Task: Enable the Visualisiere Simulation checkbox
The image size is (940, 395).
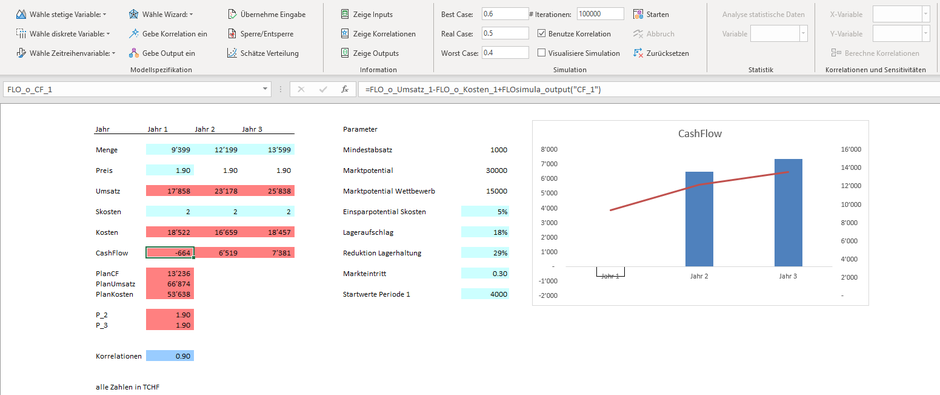Action: coord(542,53)
